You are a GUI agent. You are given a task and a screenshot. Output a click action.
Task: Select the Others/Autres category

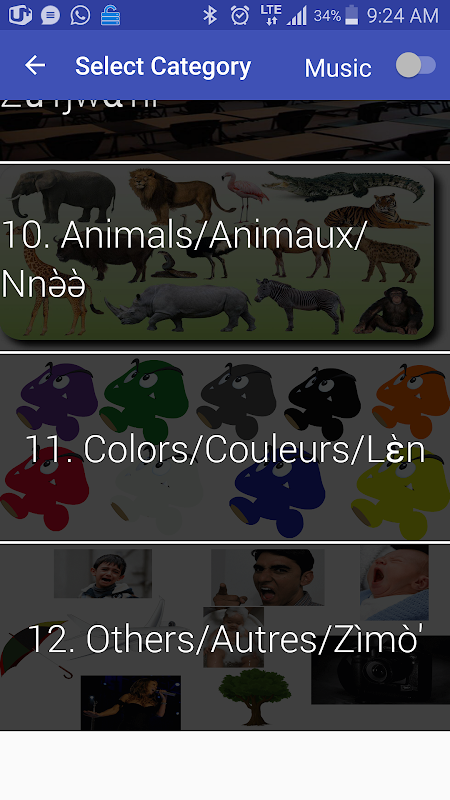(x=225, y=638)
